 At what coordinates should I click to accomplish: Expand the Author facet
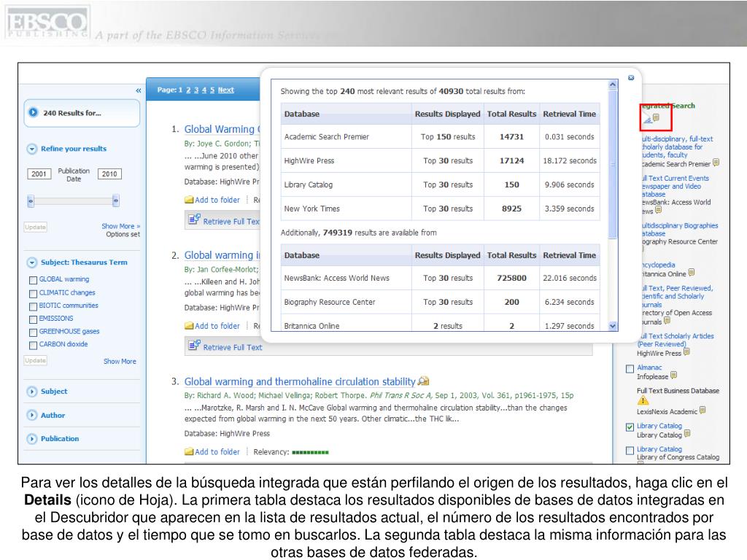[32, 415]
